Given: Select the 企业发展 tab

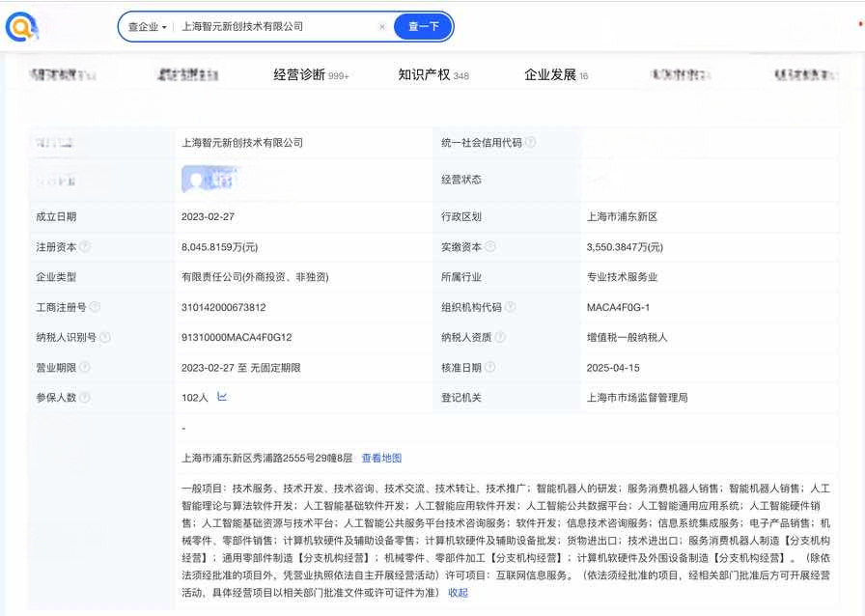Looking at the screenshot, I should 556,74.
